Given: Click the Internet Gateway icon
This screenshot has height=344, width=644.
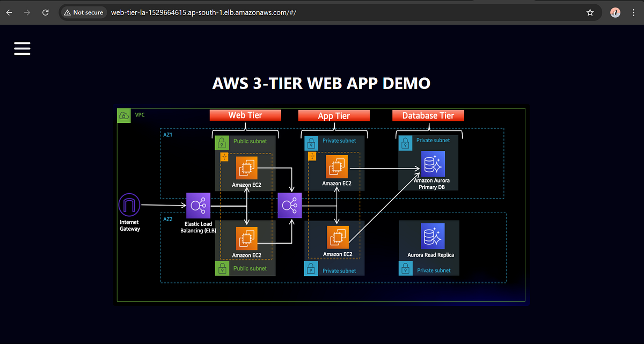Looking at the screenshot, I should pos(129,204).
